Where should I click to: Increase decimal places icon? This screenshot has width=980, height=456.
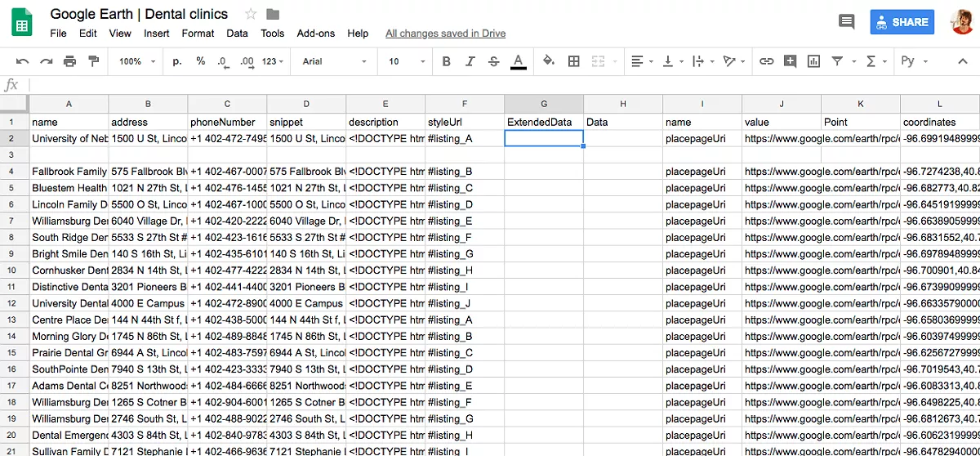pyautogui.click(x=247, y=61)
